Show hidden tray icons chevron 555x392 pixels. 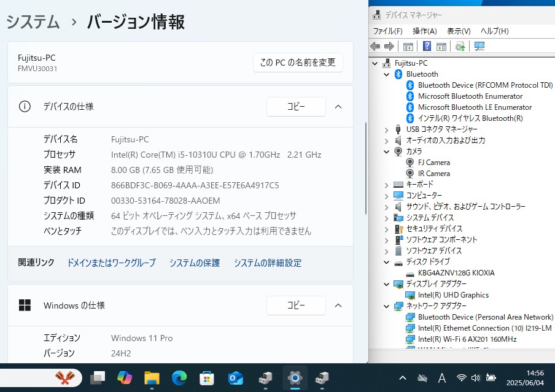point(403,378)
